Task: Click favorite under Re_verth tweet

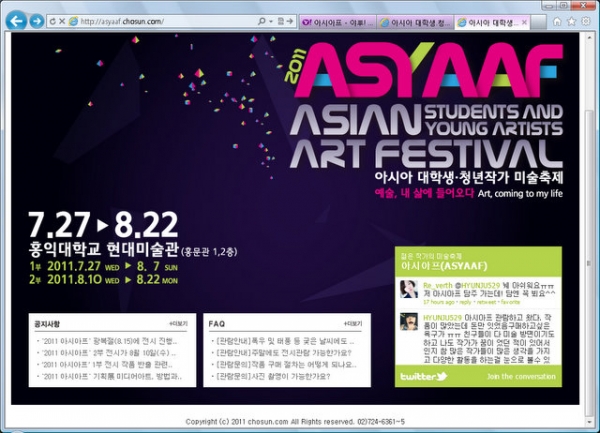Action: tap(511, 302)
